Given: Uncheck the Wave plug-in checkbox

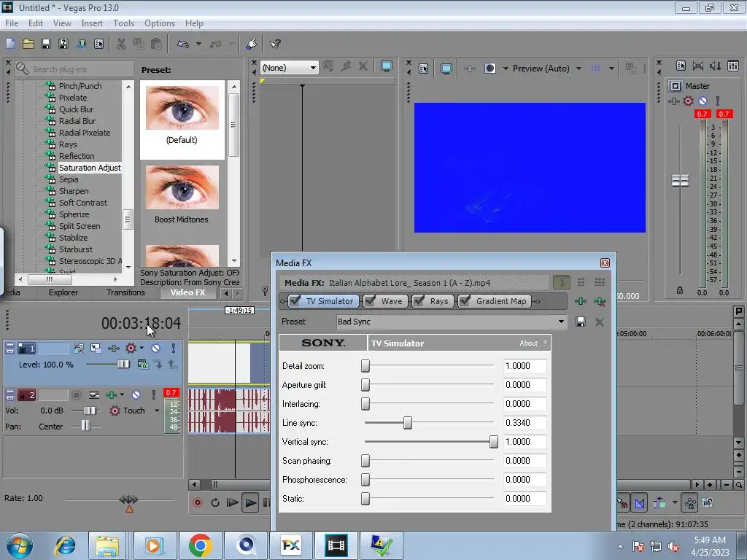Looking at the screenshot, I should (x=370, y=301).
